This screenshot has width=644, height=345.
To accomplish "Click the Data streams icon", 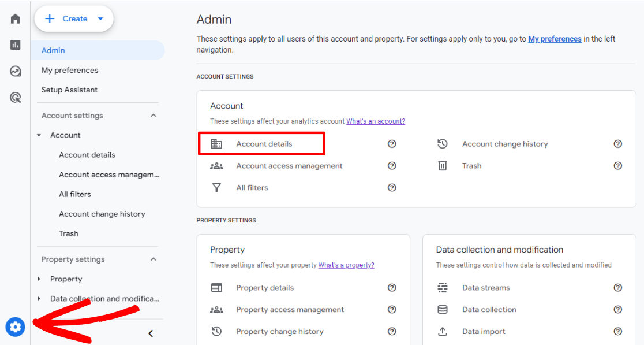I will tap(443, 288).
